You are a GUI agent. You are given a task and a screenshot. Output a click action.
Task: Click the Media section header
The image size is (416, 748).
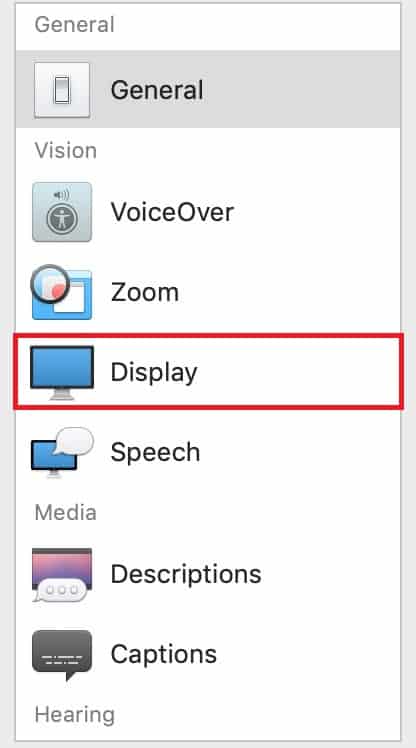(x=66, y=513)
